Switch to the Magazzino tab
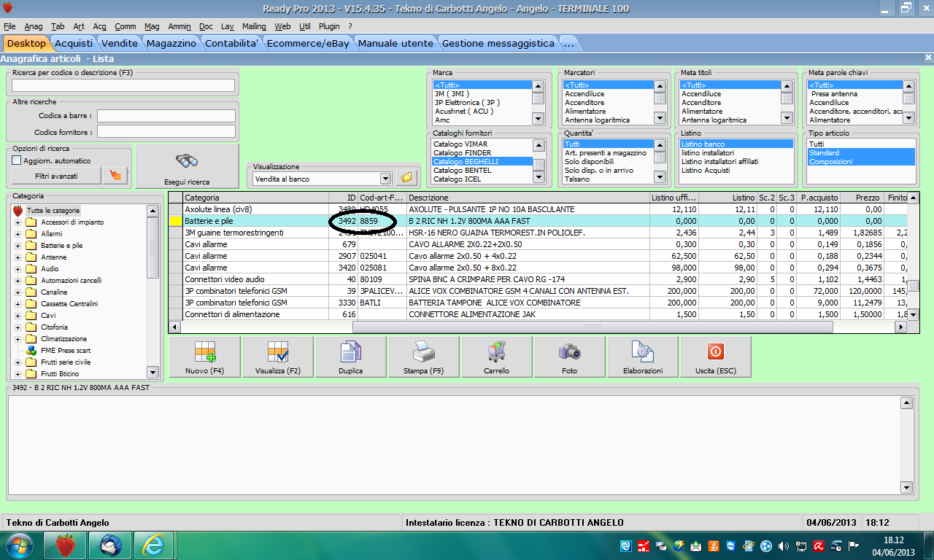Image resolution: width=934 pixels, height=560 pixels. click(171, 43)
